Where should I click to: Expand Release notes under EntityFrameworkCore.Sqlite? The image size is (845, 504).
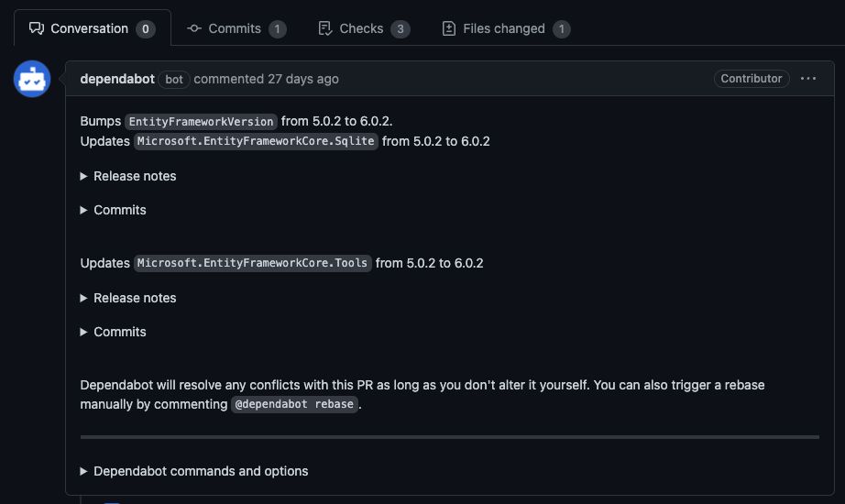point(128,176)
